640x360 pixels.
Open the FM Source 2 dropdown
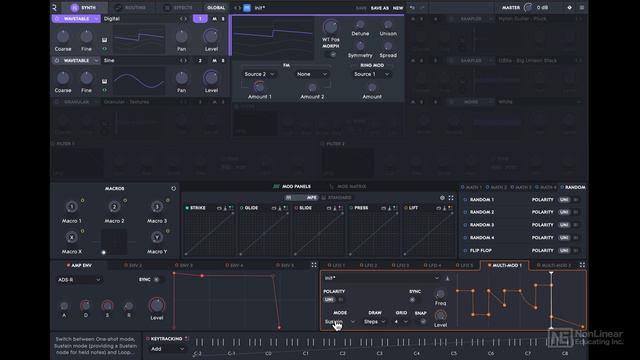tap(259, 74)
